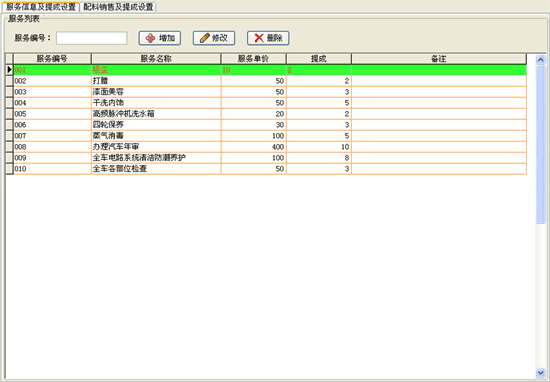Click the 备注 column header
Screen dimensions: 550x382
point(439,59)
